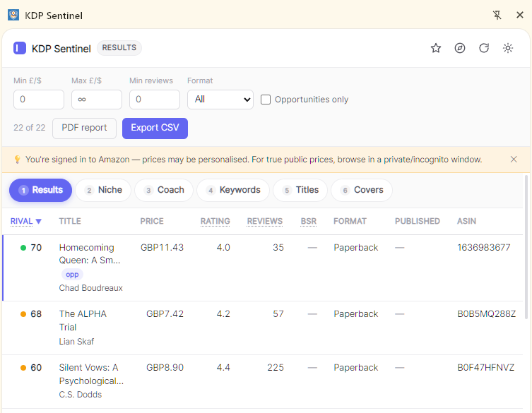
Task: Click price GBP11.43
Action: [162, 248]
